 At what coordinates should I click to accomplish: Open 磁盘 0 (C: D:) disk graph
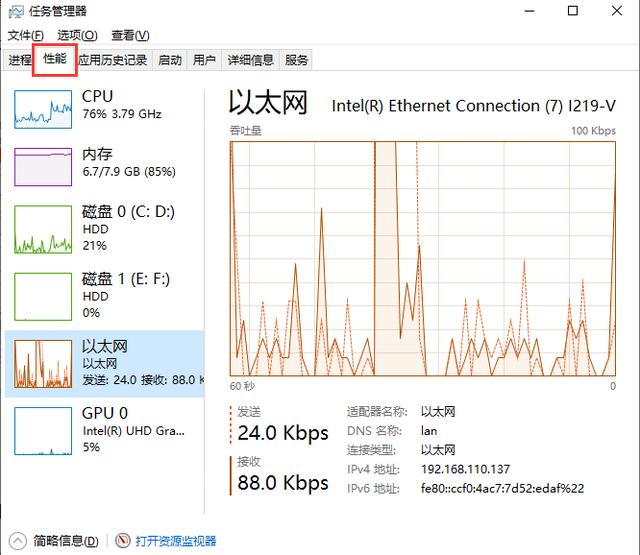tap(44, 231)
